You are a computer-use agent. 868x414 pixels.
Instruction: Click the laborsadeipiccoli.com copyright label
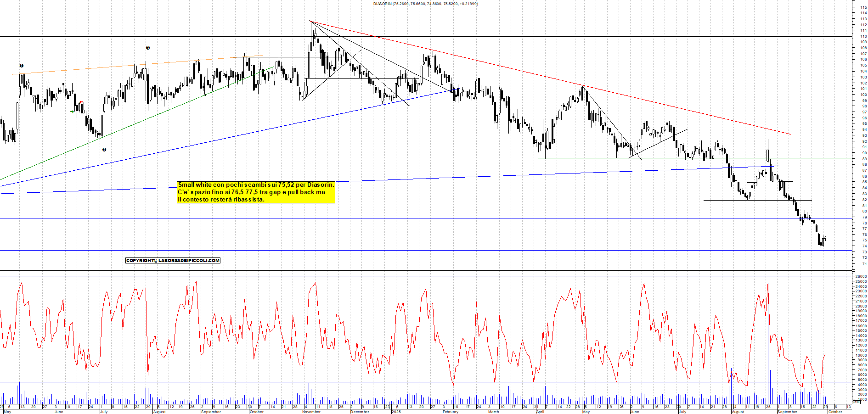pos(173,261)
